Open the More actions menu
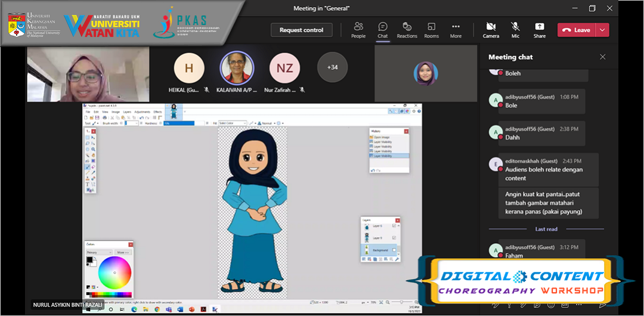 (x=456, y=30)
